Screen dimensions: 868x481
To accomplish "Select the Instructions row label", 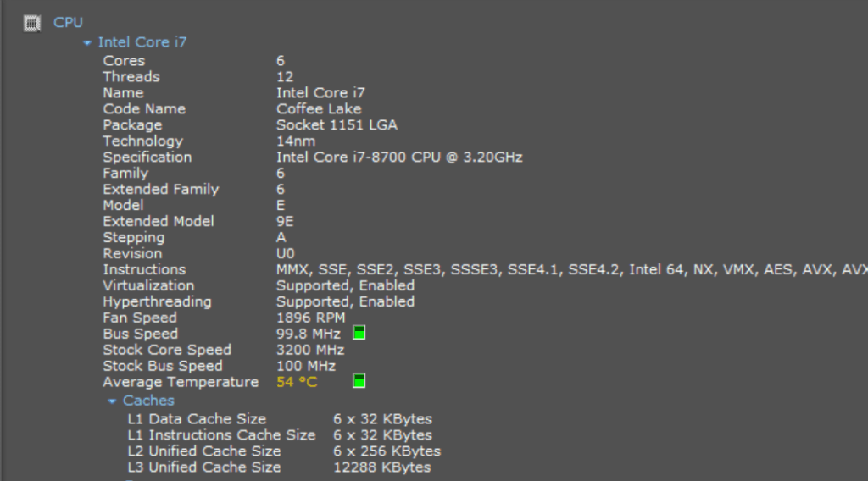I will tap(144, 270).
